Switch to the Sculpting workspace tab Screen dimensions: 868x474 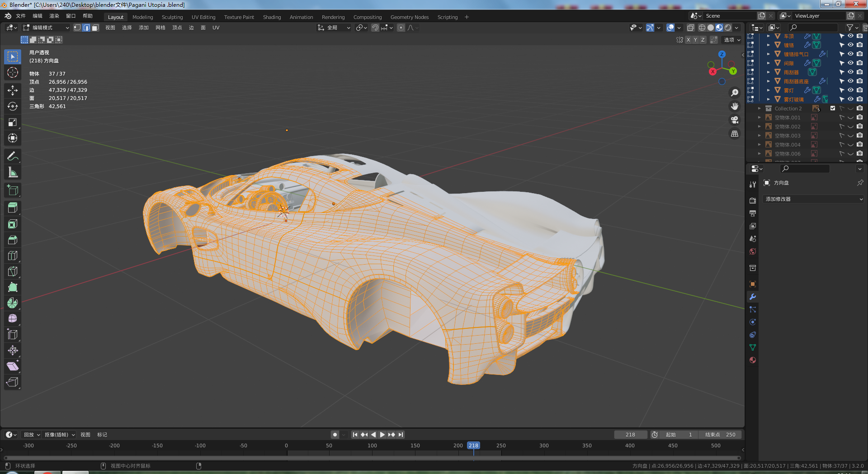172,17
